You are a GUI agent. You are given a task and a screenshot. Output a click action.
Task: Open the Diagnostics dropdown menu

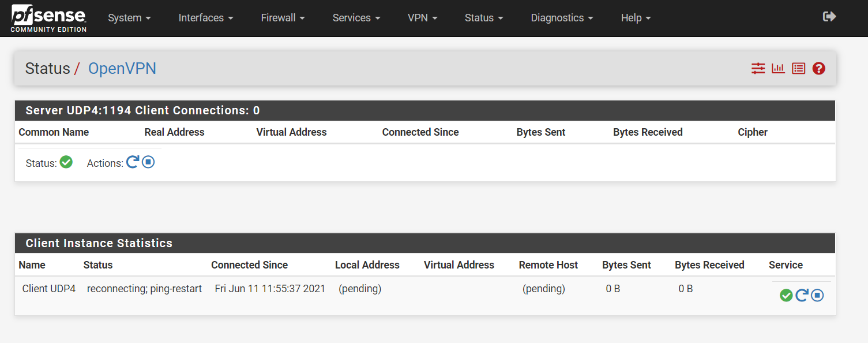562,18
